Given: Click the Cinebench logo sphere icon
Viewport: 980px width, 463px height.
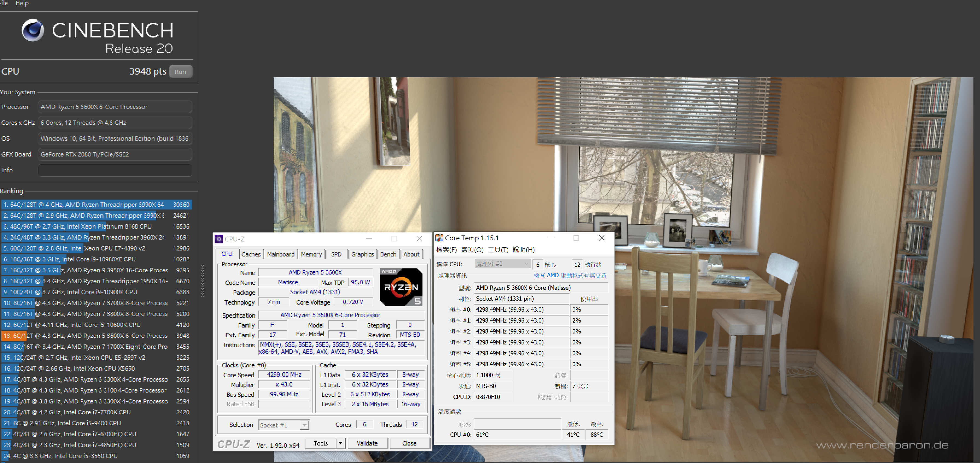Looking at the screenshot, I should 33,30.
